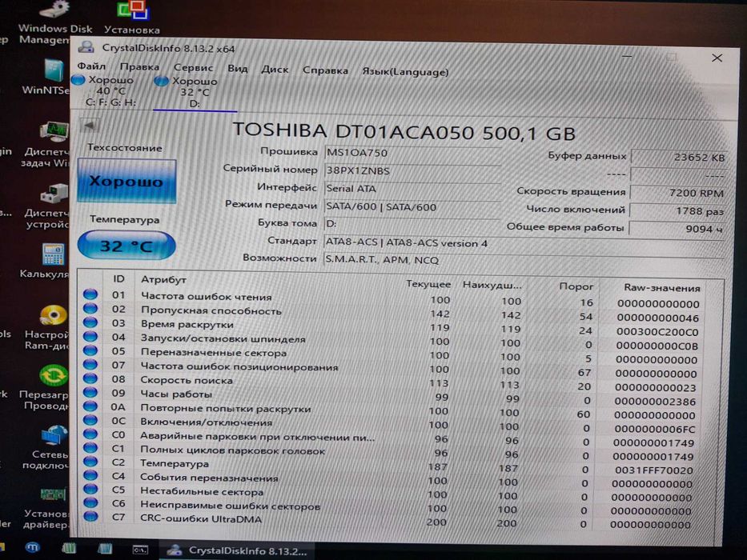Image resolution: width=747 pixels, height=560 pixels.
Task: Open the Файл menu
Action: click(91, 66)
